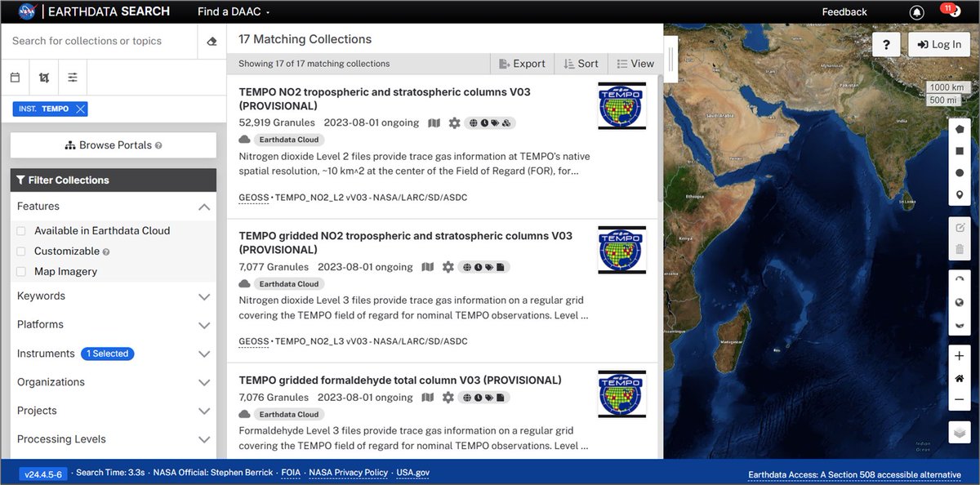
Task: Open TEMPO gridded NO2 collection title
Action: coord(405,242)
